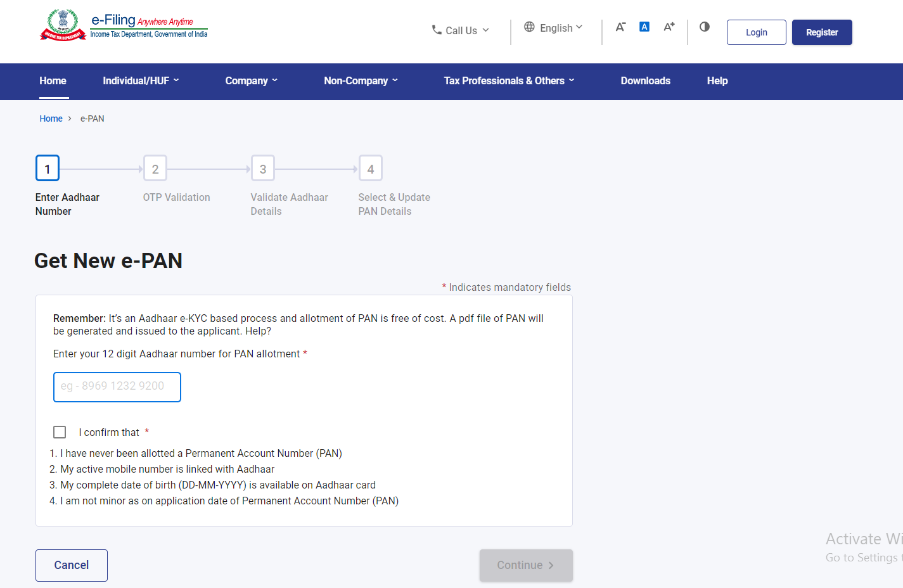Click Help? link in Remember note

point(259,331)
